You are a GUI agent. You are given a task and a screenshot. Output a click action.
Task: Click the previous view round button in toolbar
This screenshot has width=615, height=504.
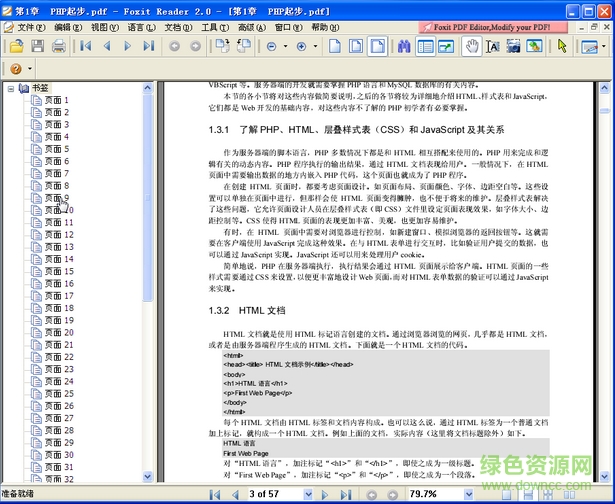pyautogui.click(x=175, y=46)
